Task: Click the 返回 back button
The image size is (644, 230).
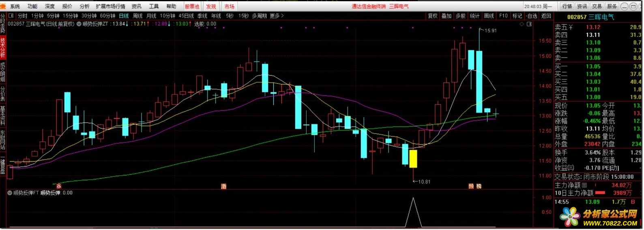Action: [x=546, y=16]
